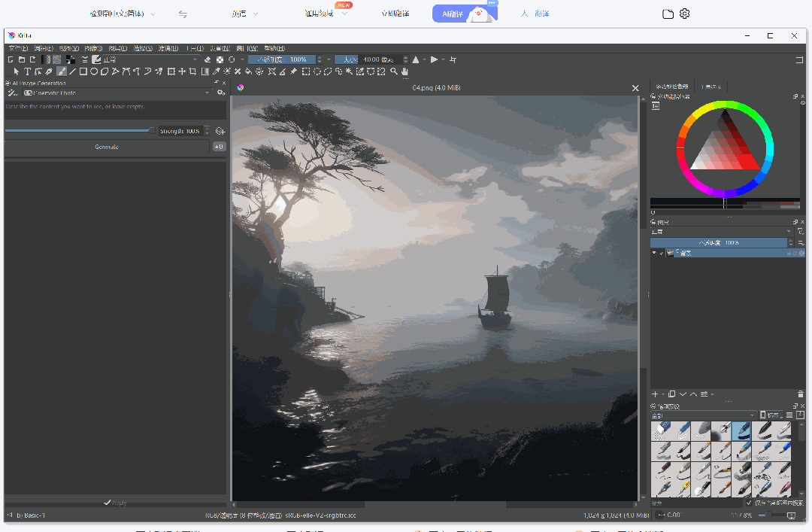Toggle eraser mode in brush toolbar

click(x=208, y=59)
